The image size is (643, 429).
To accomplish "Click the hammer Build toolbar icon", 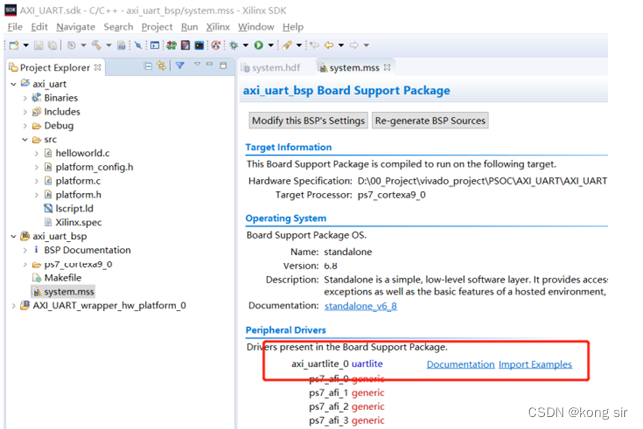I will coord(96,45).
